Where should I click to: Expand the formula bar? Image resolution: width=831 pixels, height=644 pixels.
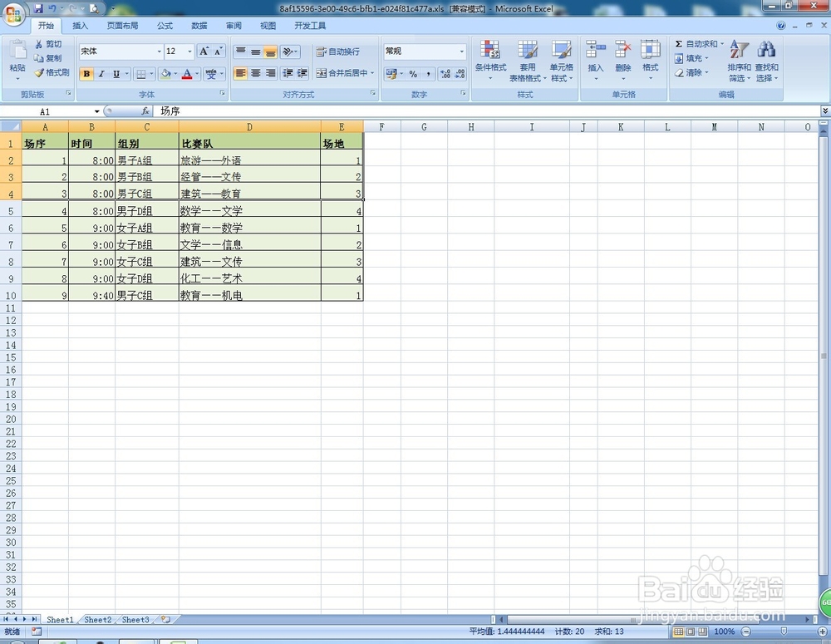tap(825, 111)
